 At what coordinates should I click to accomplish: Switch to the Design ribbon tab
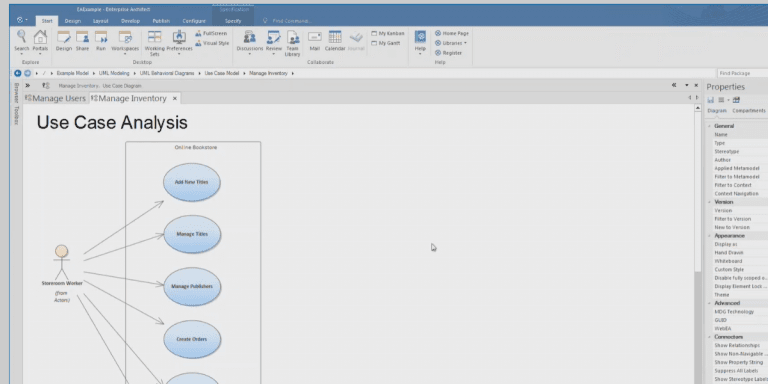[72, 21]
